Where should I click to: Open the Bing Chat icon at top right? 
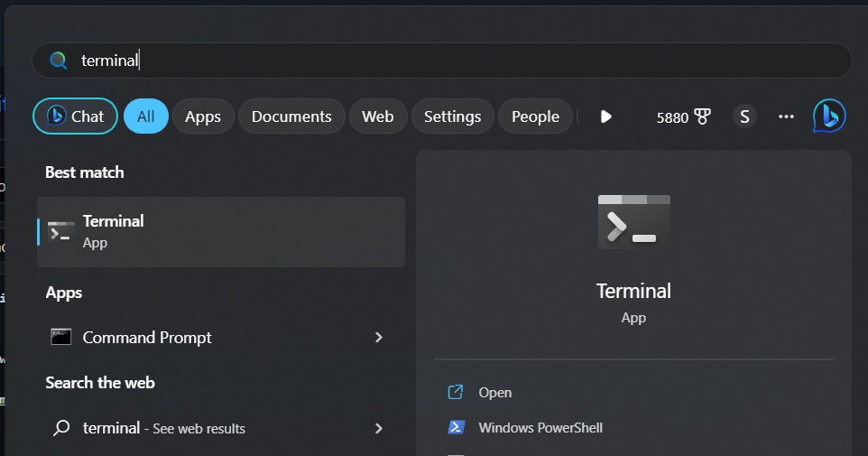pos(829,116)
